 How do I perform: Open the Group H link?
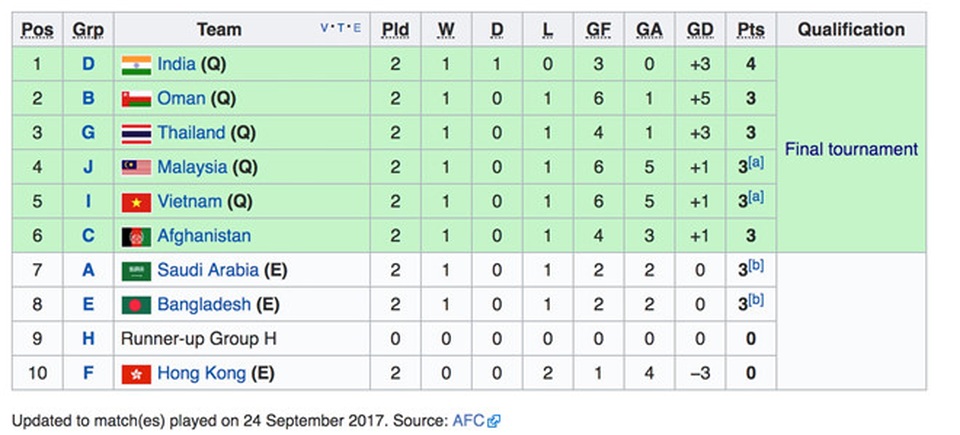tap(88, 339)
